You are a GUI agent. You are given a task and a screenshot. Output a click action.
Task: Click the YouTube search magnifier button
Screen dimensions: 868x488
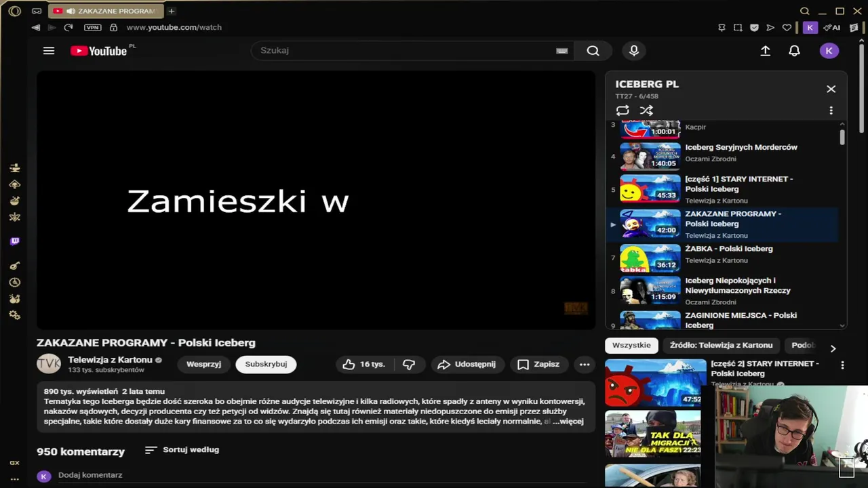593,51
